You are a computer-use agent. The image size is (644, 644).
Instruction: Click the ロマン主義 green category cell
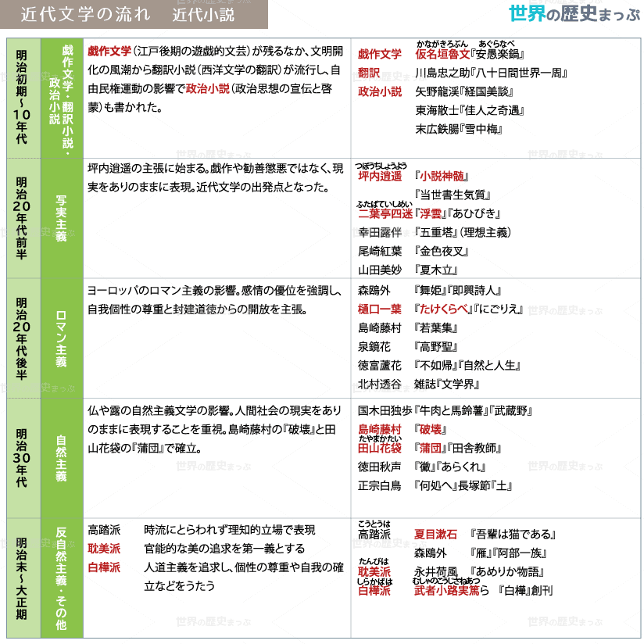(62, 338)
